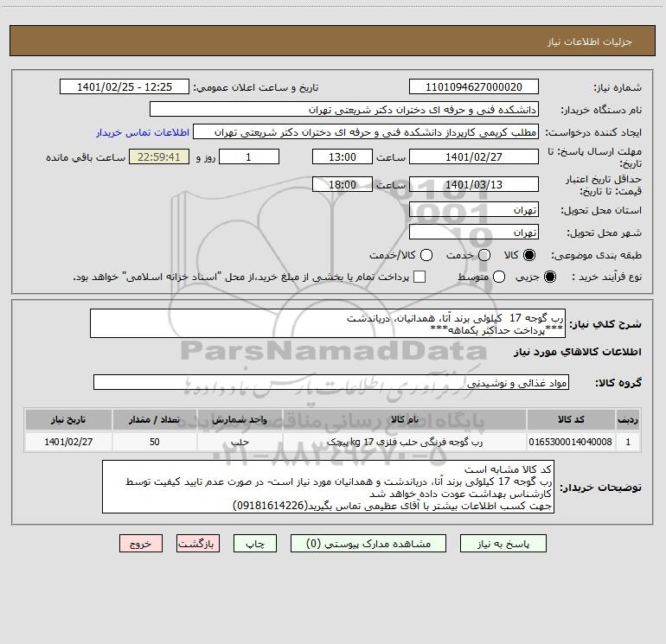The height and width of the screenshot is (644, 666).
Task: Click the price validity date 1401/03/13 field
Action: pos(474,184)
